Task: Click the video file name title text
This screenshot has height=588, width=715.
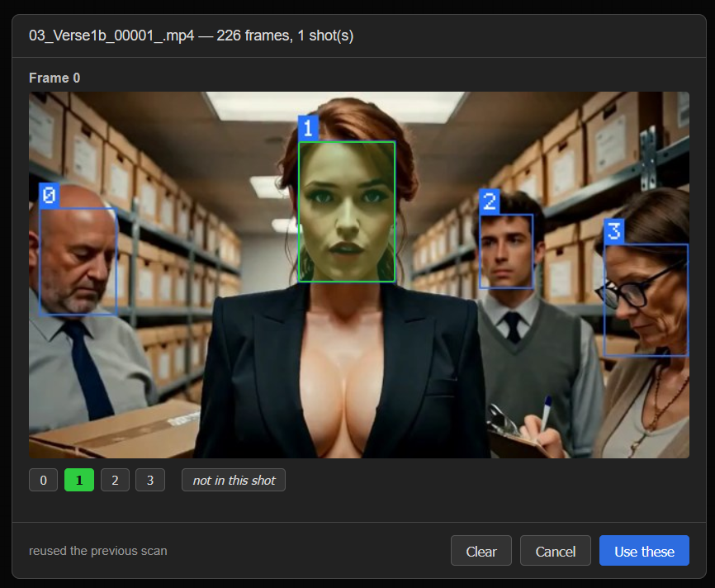Action: (191, 36)
